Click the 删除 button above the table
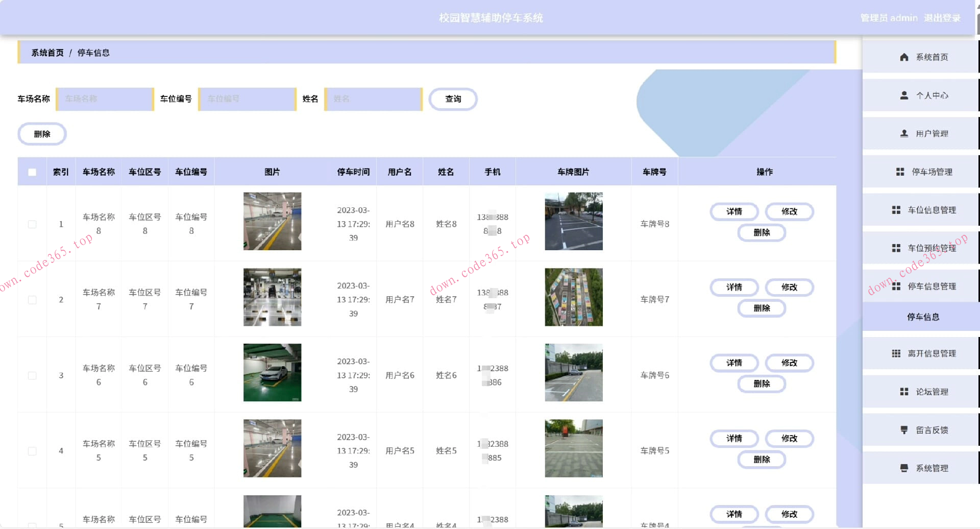The image size is (980, 529). 42,134
